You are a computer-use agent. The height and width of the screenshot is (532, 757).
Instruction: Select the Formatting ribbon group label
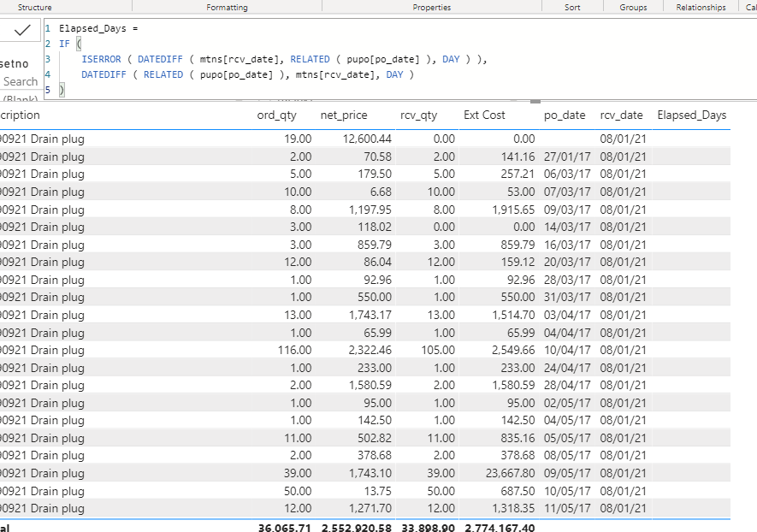tap(227, 7)
